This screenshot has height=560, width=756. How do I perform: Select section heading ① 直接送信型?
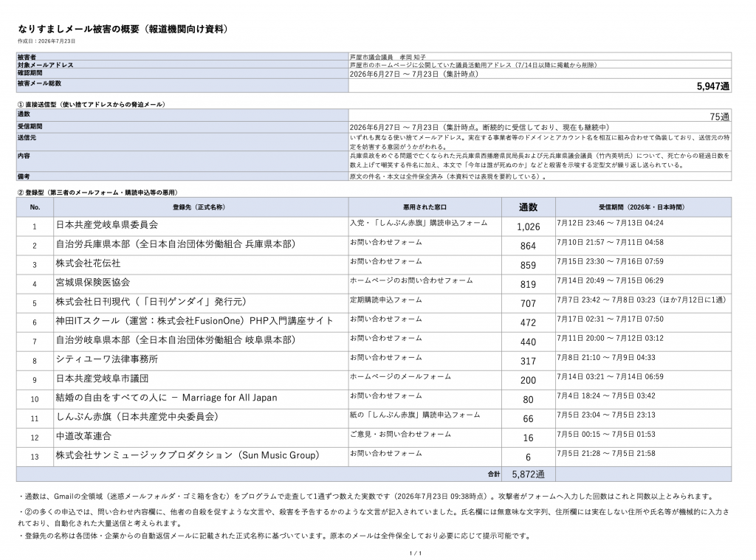coord(92,105)
